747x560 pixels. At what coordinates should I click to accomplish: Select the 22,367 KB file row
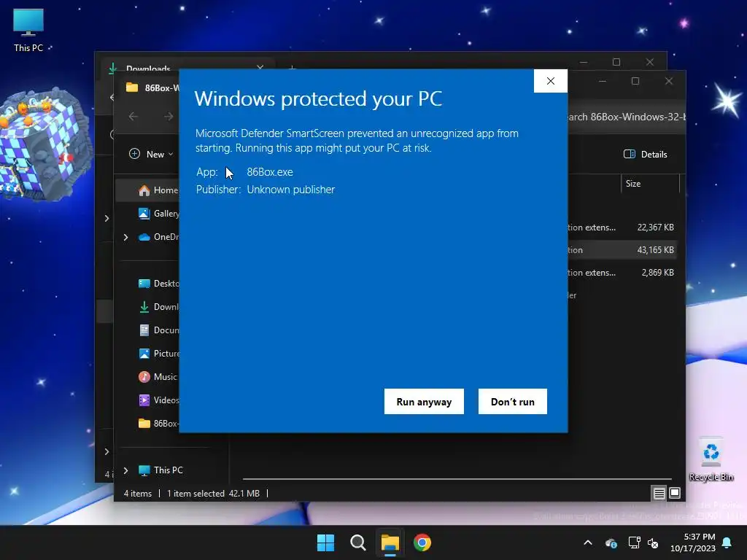622,227
